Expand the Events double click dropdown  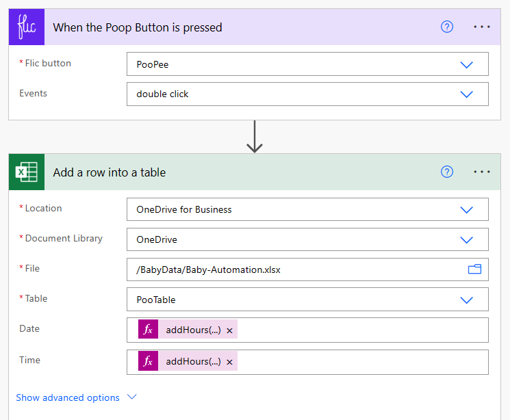467,94
